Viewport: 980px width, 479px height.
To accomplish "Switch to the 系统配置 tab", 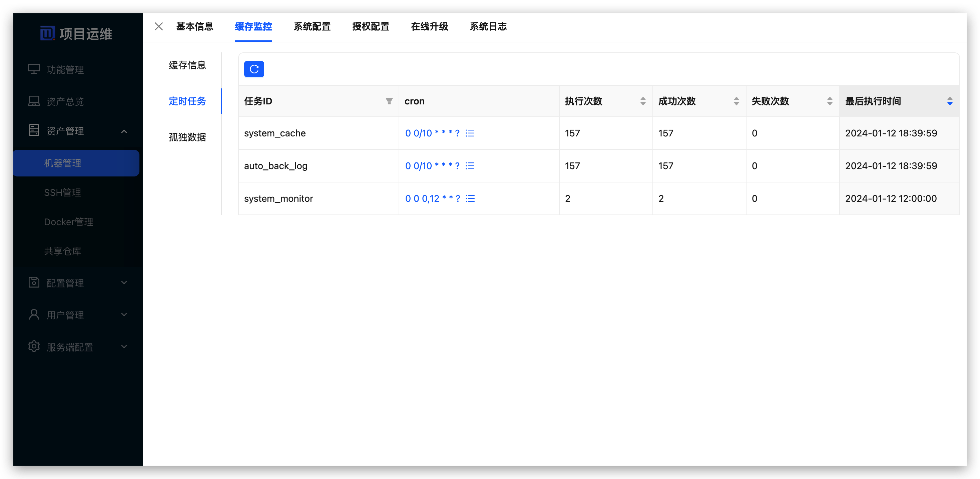I will click(312, 26).
